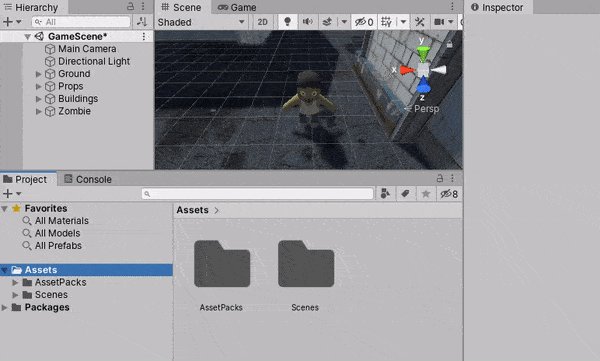600x361 pixels.
Task: Select Props in the Hierarchy
Action: [x=70, y=86]
